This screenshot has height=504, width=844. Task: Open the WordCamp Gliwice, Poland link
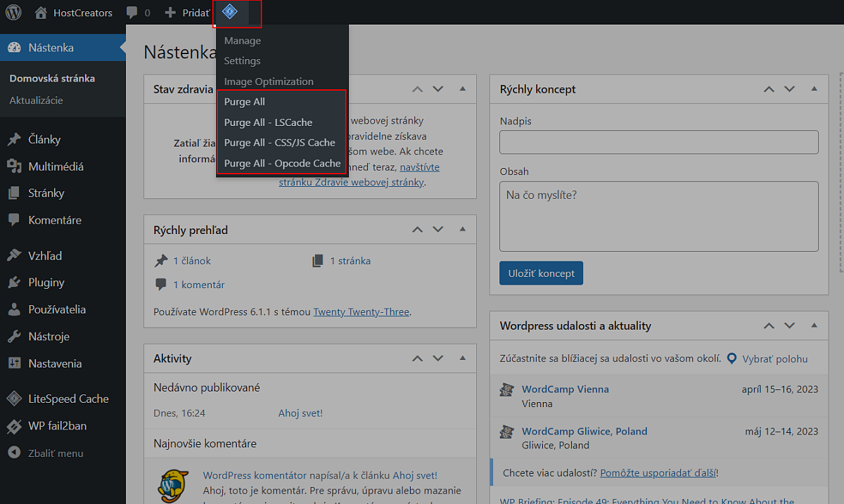point(584,432)
